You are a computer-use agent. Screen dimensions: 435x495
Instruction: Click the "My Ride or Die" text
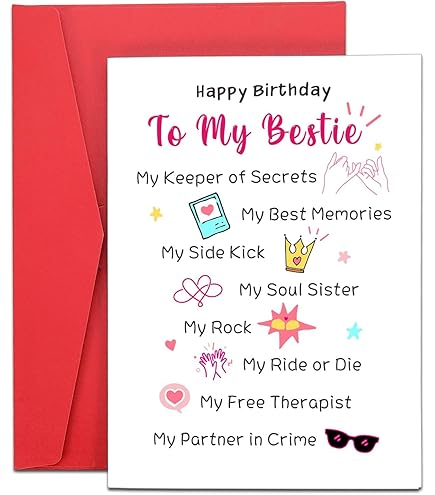pyautogui.click(x=302, y=365)
